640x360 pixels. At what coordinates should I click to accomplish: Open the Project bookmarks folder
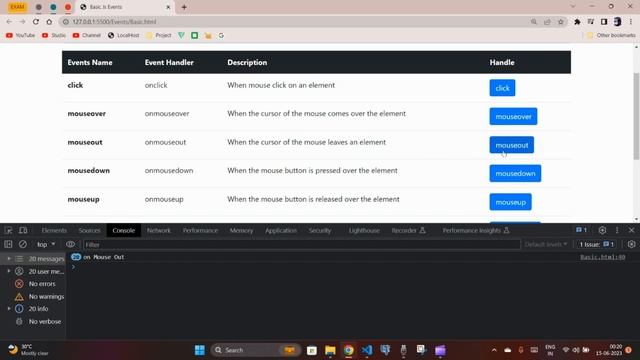pyautogui.click(x=159, y=36)
